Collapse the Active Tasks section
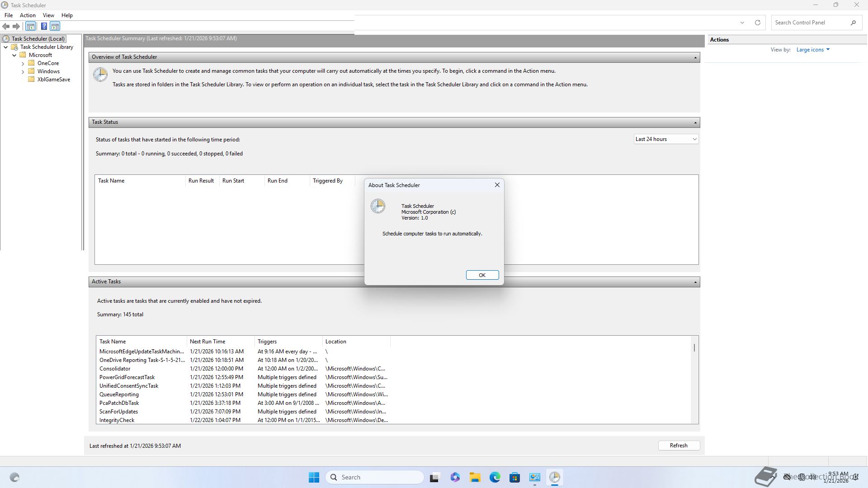The image size is (868, 488). point(695,282)
